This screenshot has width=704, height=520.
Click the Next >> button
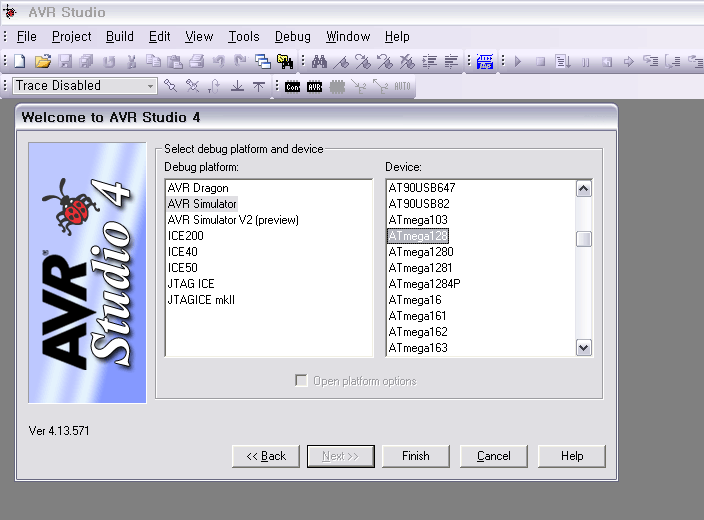point(341,456)
